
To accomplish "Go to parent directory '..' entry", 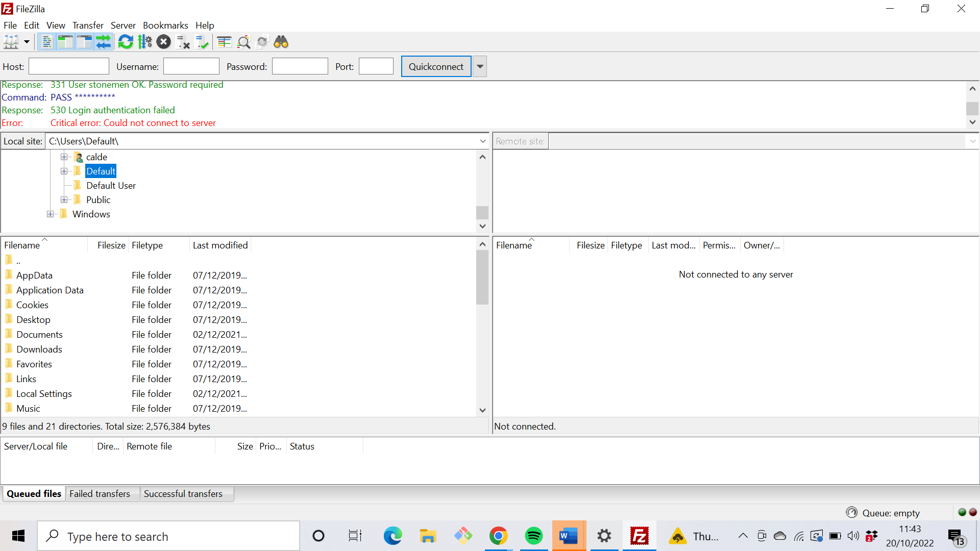I will [238, 261].
